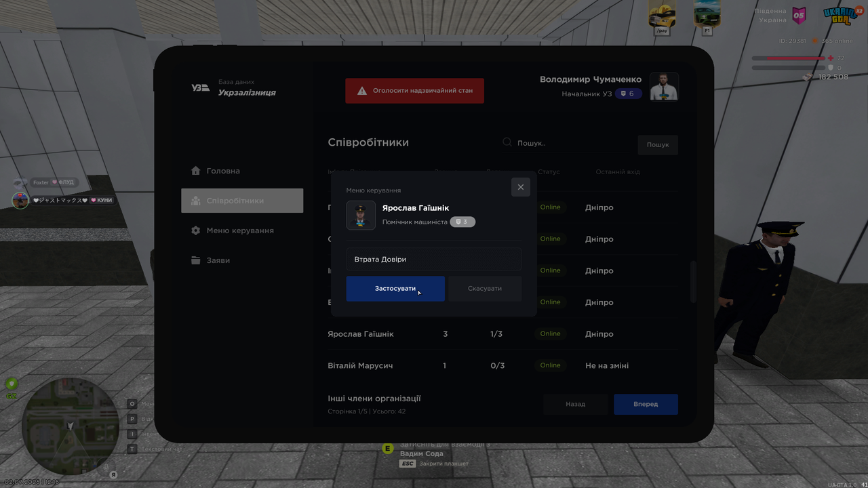Click the green GZ zone icon
This screenshot has height=488, width=868.
(12, 384)
